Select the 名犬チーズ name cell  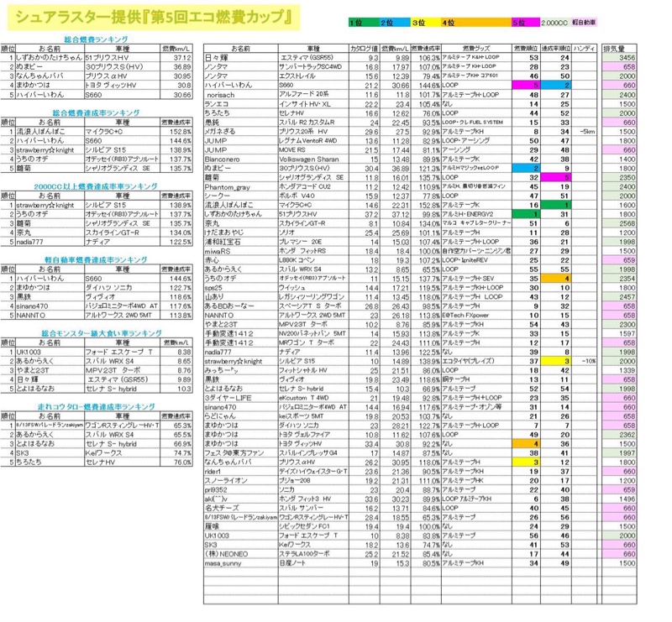pyautogui.click(x=241, y=508)
